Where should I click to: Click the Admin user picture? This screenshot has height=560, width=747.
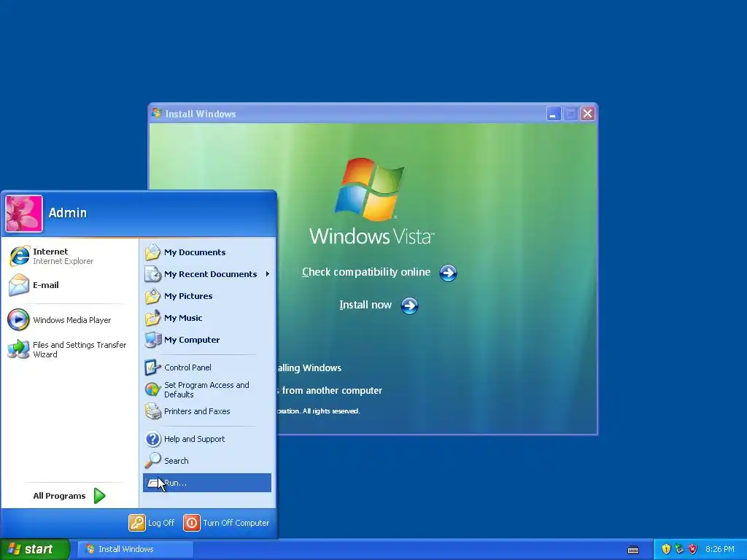coord(24,214)
